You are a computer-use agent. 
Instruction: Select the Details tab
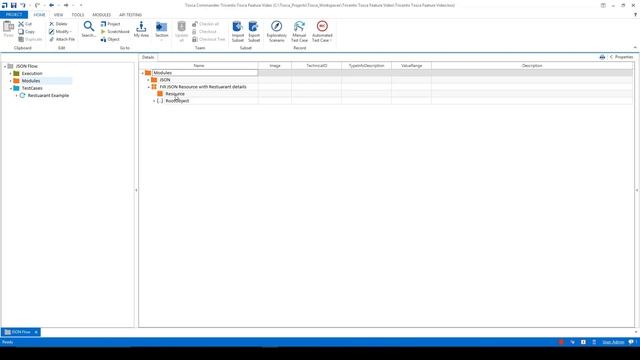coord(148,57)
